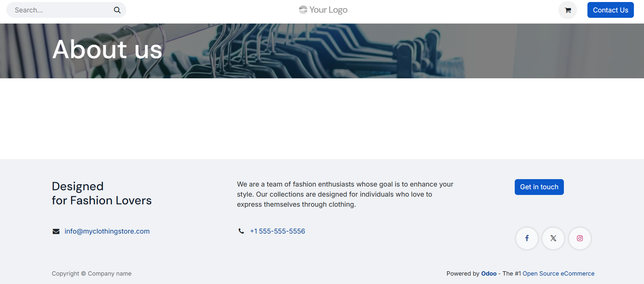This screenshot has height=284, width=644.
Task: Open the info@myclothingstore.com email link
Action: (107, 231)
